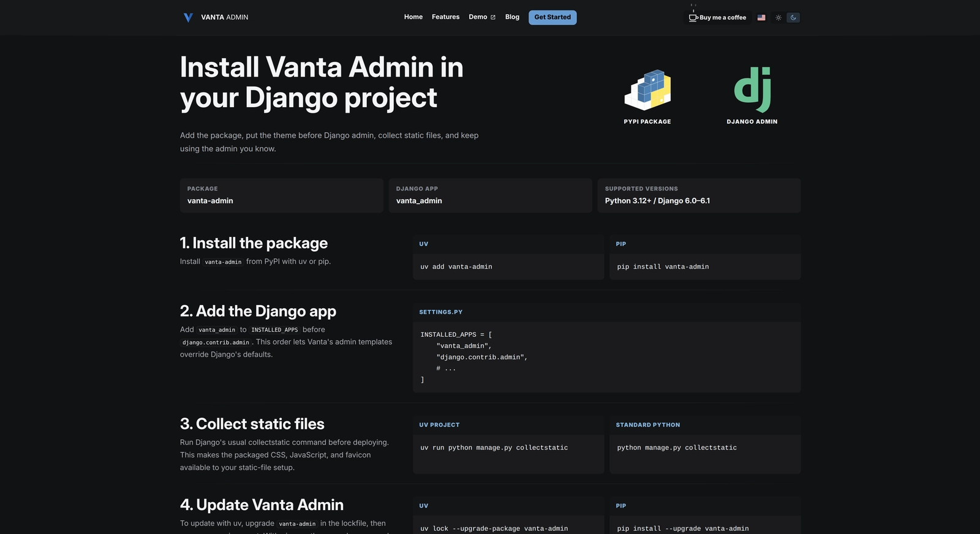This screenshot has width=980, height=534.
Task: Click the Django dj logo
Action: tap(752, 89)
